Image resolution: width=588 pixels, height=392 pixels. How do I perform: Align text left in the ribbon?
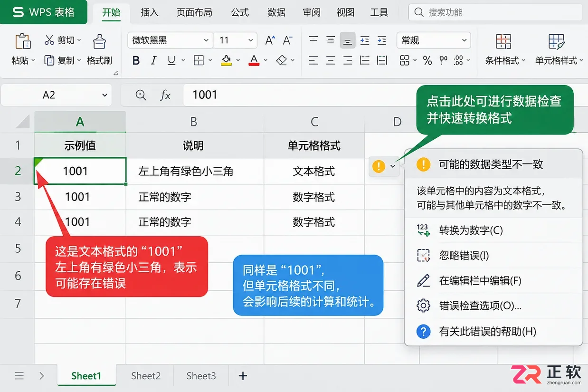[x=313, y=60]
